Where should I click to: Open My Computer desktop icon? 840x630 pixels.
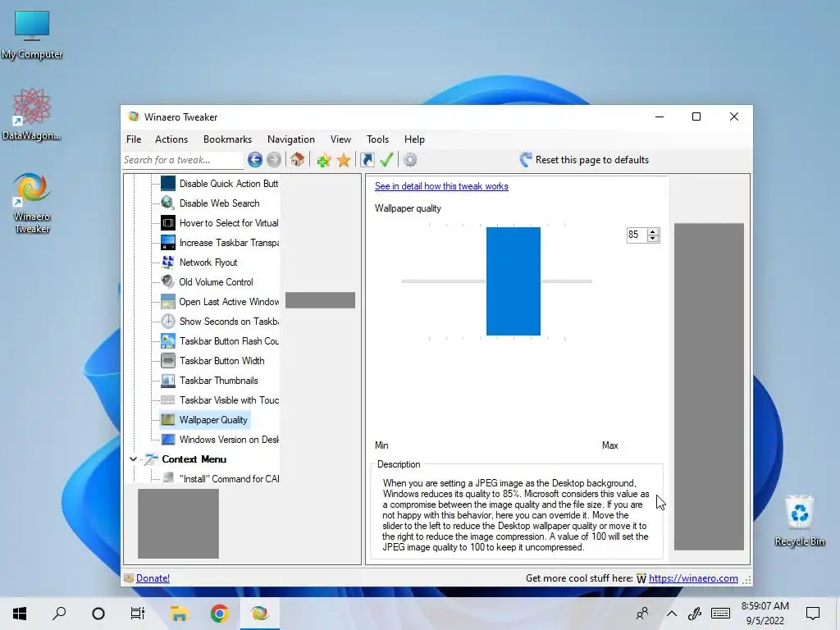(x=32, y=34)
